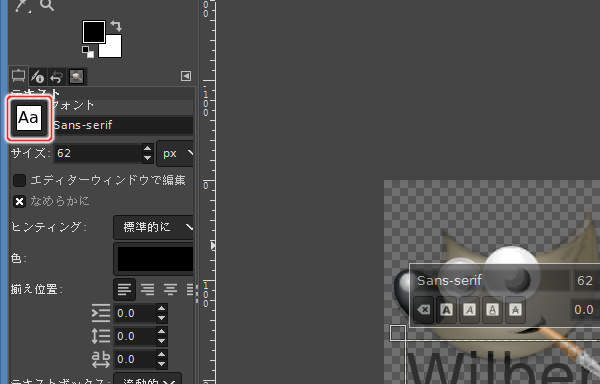Open the text box mode dropdown 流動的
Viewport: 600px width, 384px height.
tap(147, 379)
